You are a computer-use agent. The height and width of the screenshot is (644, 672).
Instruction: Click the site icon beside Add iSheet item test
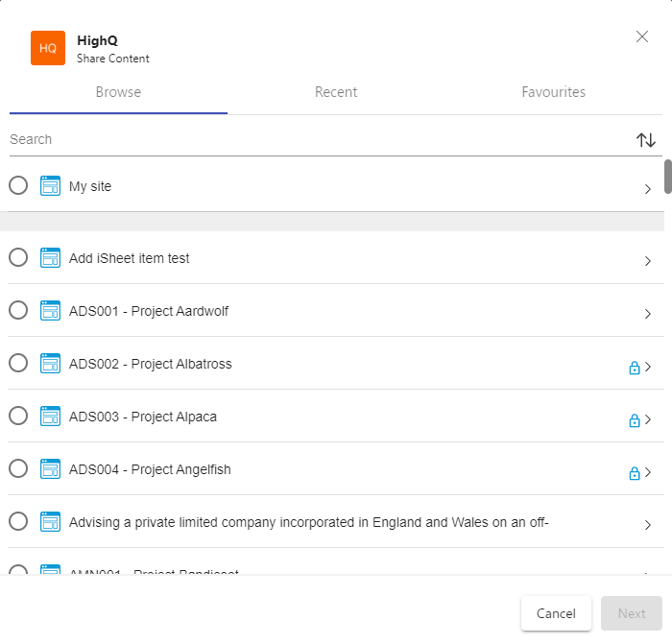(x=50, y=258)
